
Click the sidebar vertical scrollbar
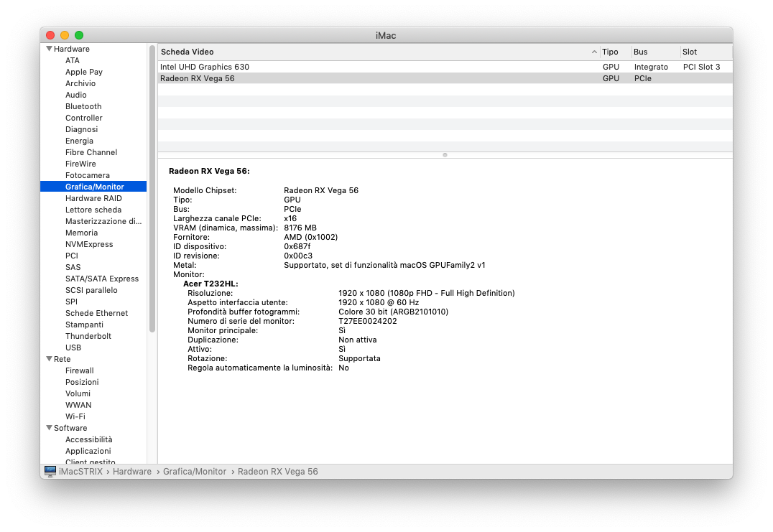tap(152, 189)
